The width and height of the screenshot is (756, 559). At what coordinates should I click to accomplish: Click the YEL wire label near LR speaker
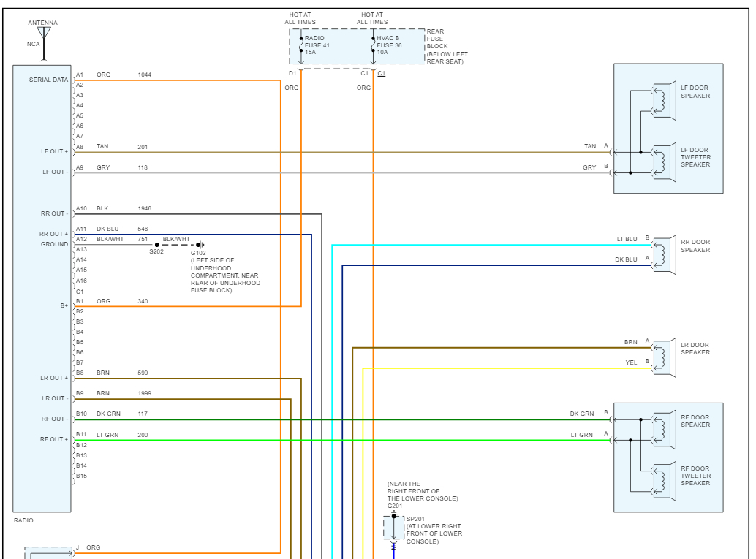point(631,362)
